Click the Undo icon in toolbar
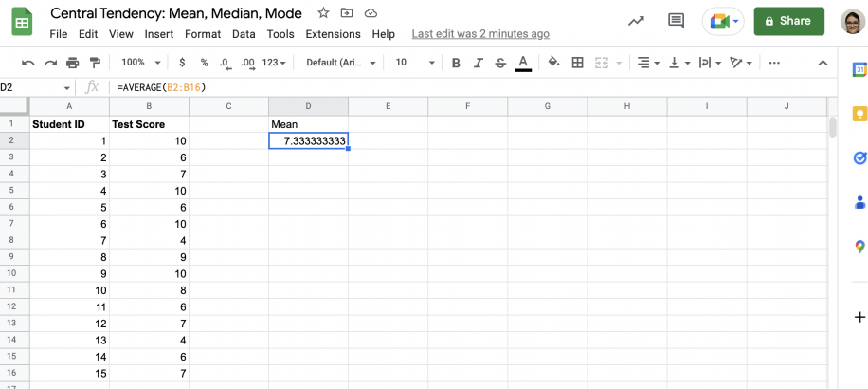 [28, 63]
